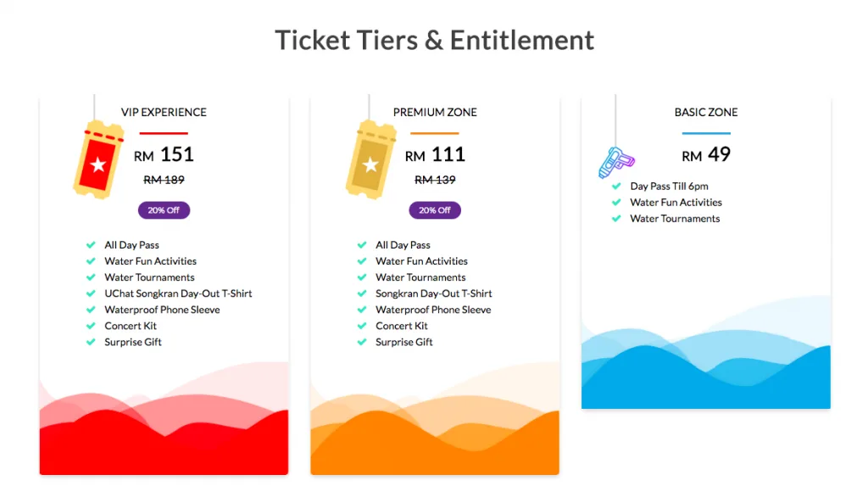Click the RM 49 price
This screenshot has width=868, height=486.
[706, 154]
